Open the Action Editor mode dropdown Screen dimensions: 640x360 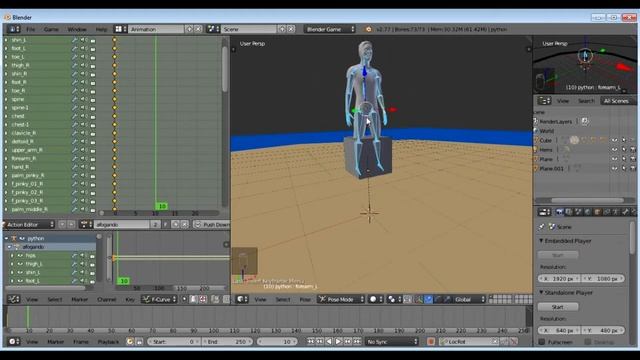coord(30,224)
